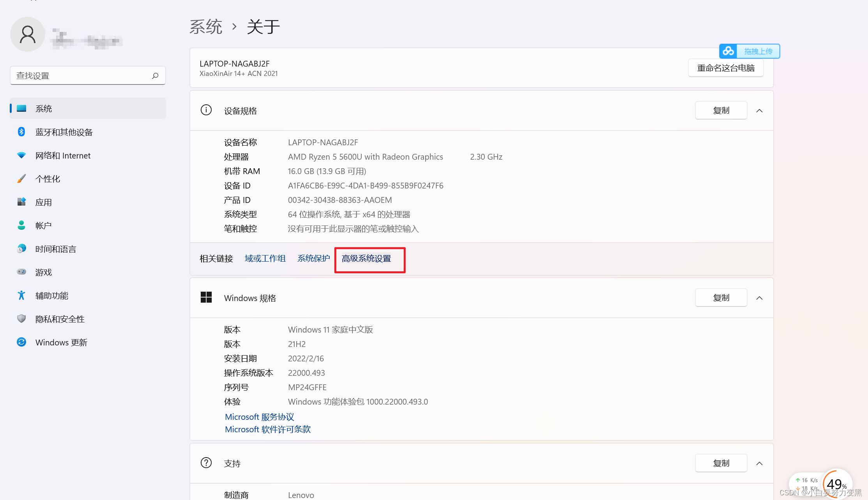Click the Bluetooth icon in sidebar
868x500 pixels.
[x=21, y=132]
